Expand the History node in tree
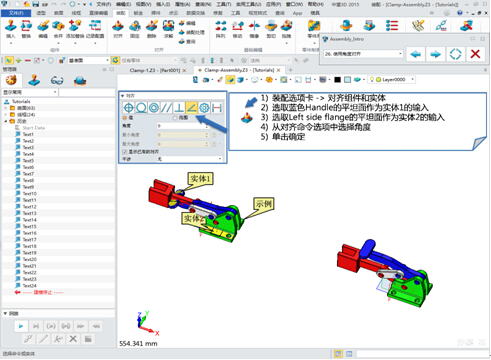Screen dimensions: 491x360 6,121
